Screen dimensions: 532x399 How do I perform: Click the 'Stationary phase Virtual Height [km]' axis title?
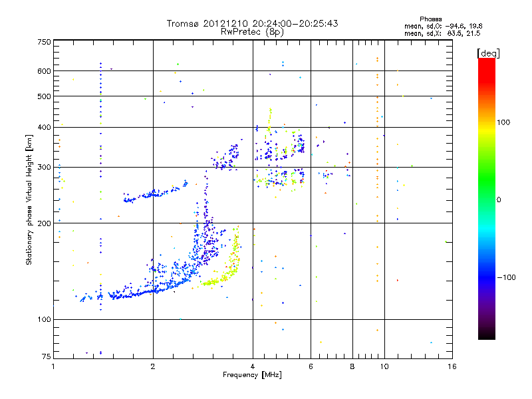(x=29, y=199)
